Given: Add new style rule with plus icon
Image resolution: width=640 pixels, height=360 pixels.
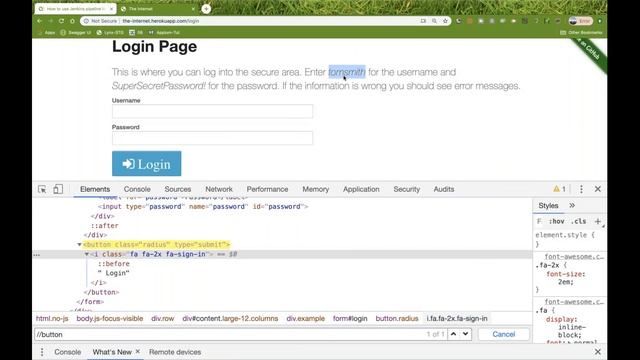Looking at the screenshot, I should 598,221.
